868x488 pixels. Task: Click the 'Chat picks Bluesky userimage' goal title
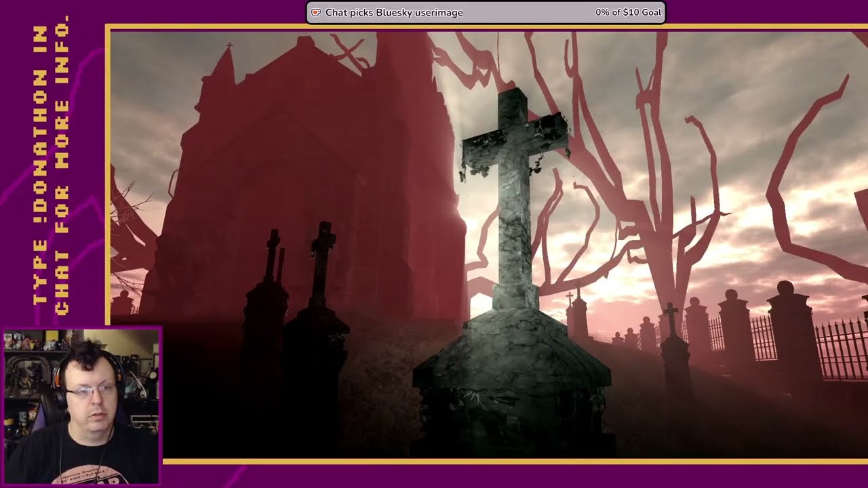click(394, 12)
